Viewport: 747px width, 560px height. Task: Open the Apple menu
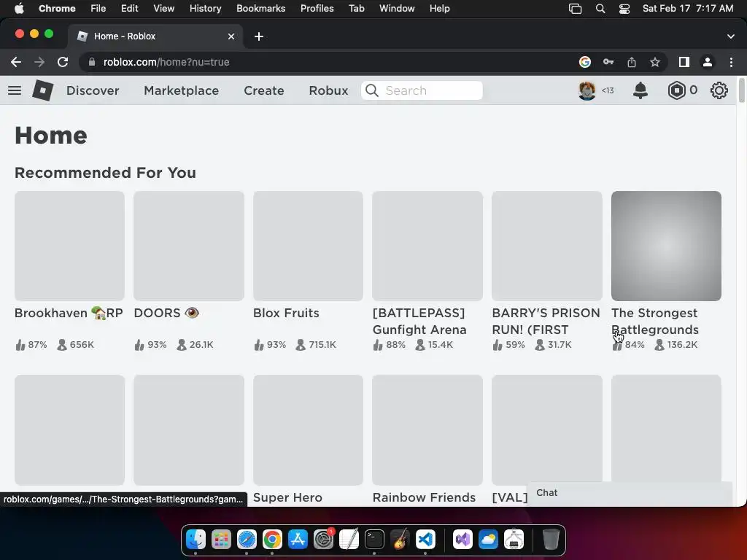click(x=19, y=9)
